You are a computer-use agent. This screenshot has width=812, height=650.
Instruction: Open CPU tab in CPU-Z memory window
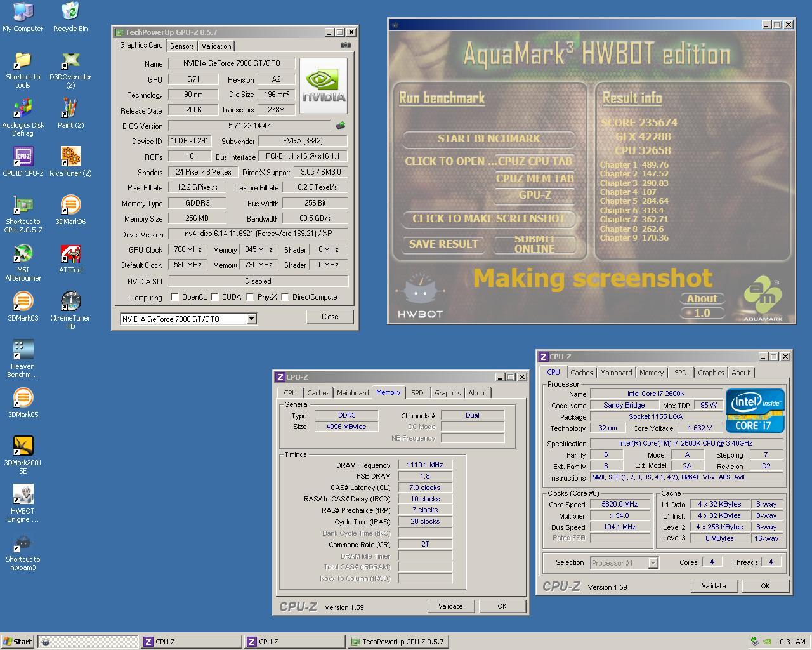[290, 393]
